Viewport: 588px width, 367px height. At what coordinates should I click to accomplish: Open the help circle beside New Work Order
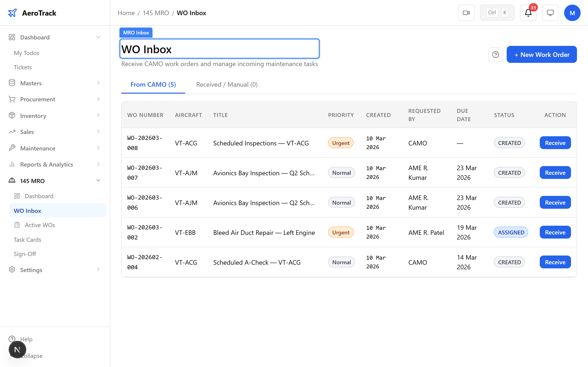[496, 54]
